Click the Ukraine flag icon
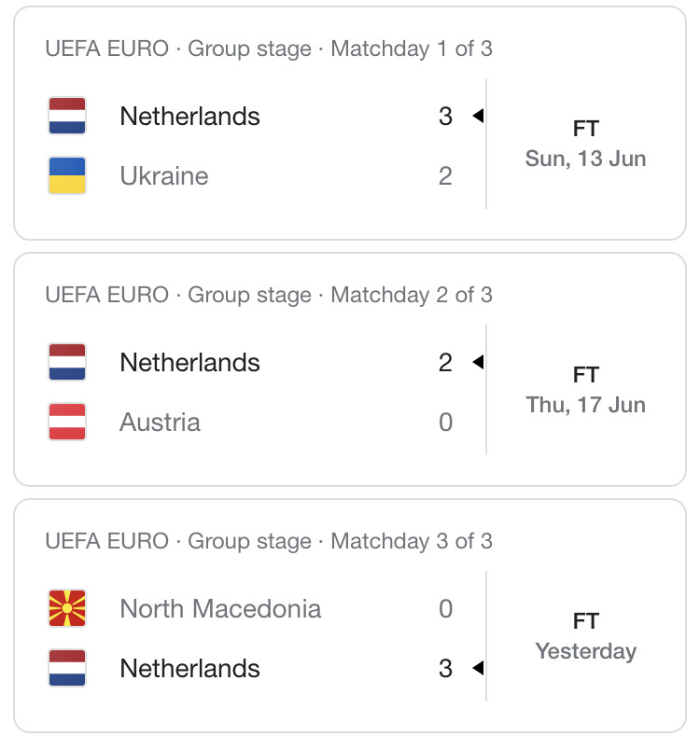 coord(67,175)
